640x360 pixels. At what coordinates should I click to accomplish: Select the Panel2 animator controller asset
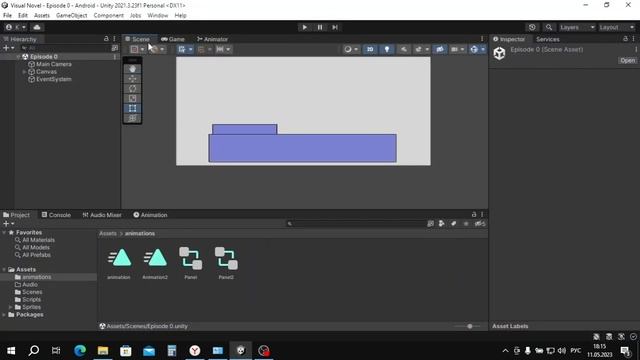[x=226, y=263]
